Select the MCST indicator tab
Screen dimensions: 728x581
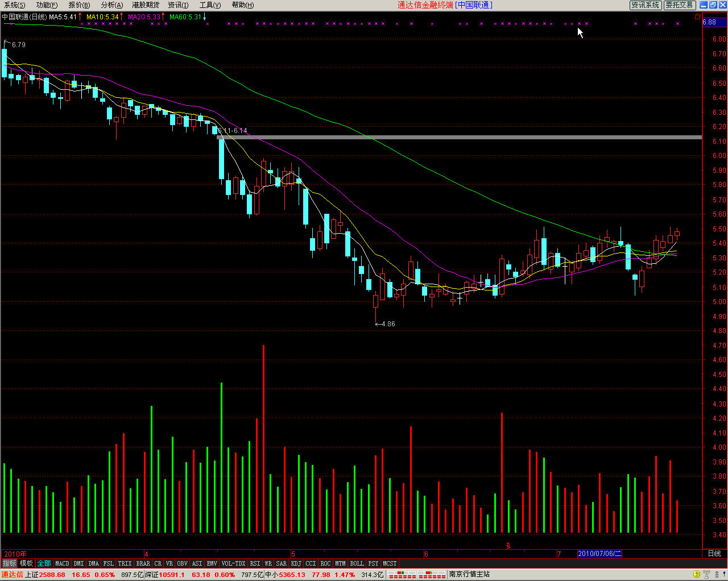[x=390, y=563]
